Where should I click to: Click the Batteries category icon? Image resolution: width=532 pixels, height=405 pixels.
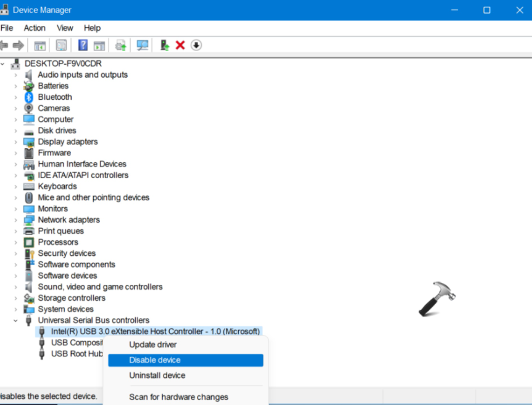tap(29, 86)
